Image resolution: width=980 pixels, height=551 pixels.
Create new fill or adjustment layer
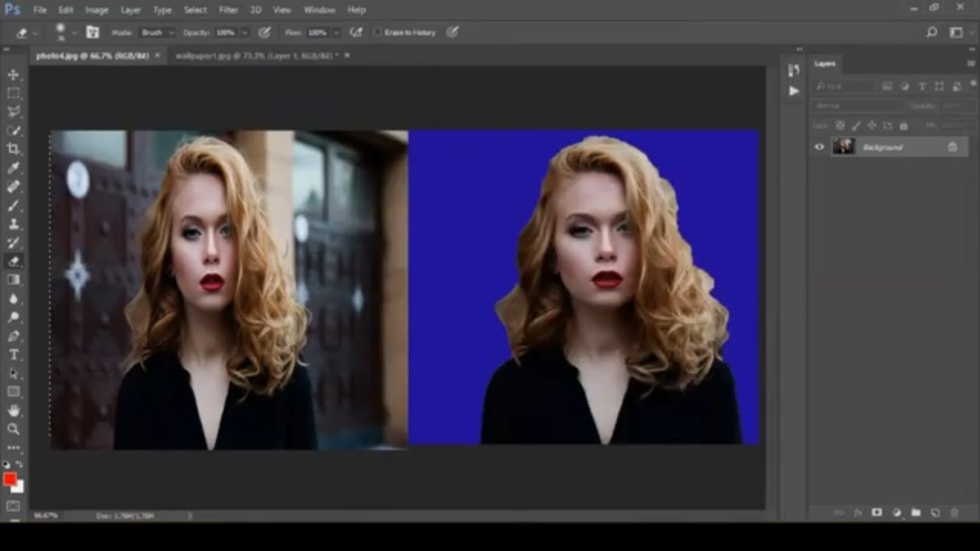click(897, 513)
